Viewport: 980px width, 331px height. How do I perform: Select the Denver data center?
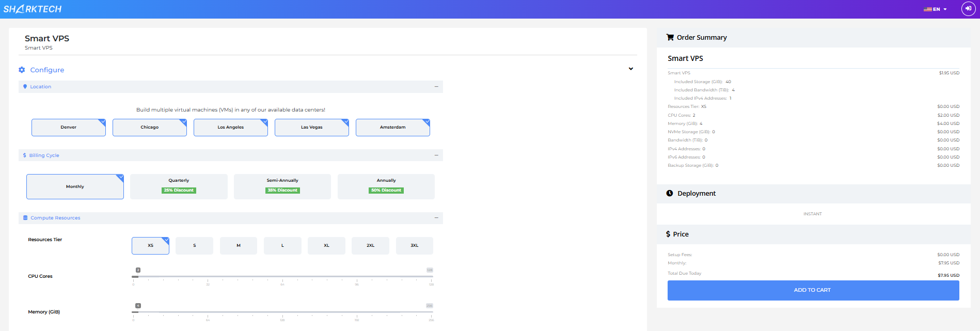[x=69, y=128]
